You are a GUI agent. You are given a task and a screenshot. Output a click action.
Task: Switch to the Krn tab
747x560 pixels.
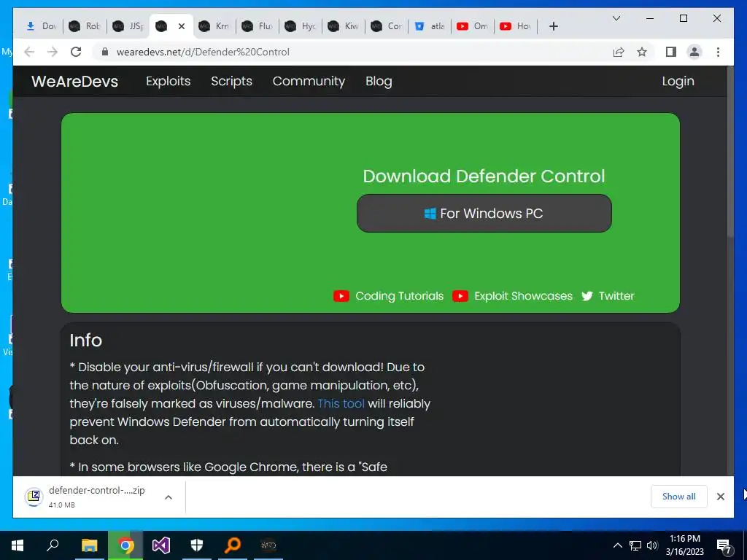coord(214,26)
